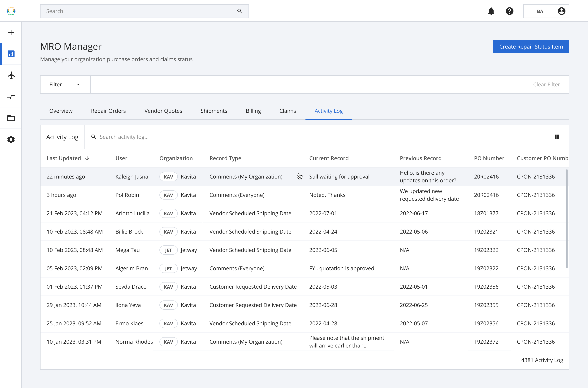Click 'Hello, is there any updates' previous record
The height and width of the screenshot is (388, 588).
click(428, 177)
